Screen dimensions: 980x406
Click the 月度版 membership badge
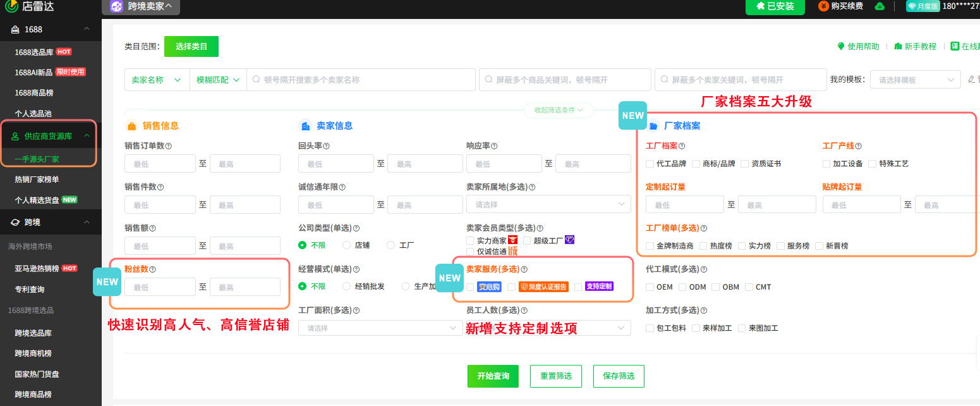(922, 7)
